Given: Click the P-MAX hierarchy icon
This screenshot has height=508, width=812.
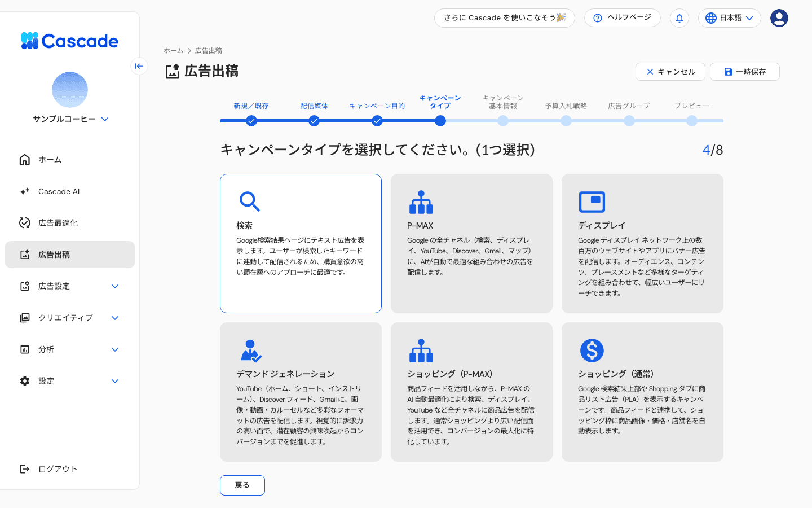Looking at the screenshot, I should tap(421, 202).
